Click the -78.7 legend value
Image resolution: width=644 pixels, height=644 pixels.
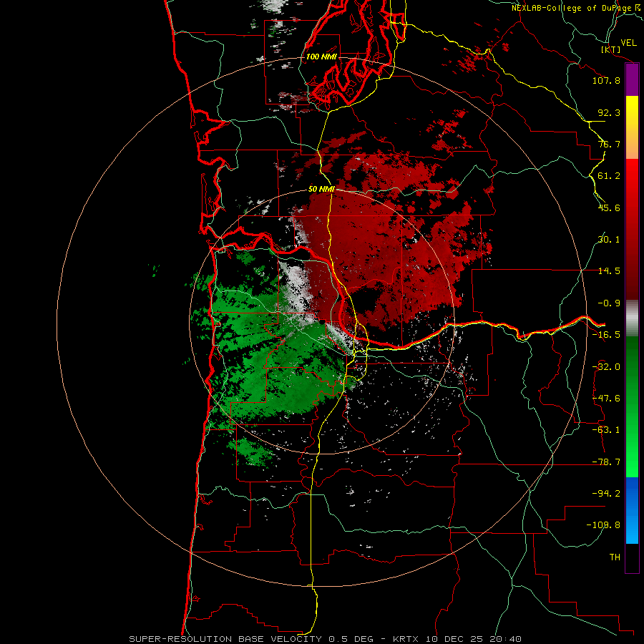point(606,462)
